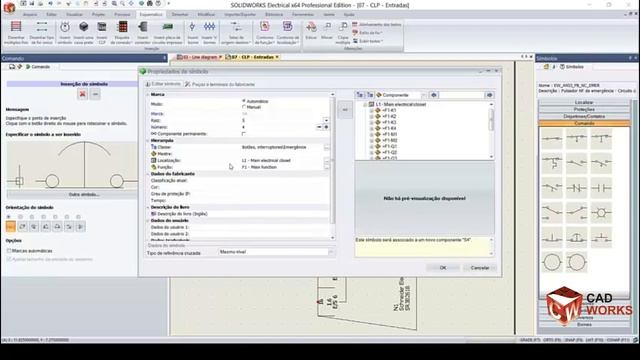The height and width of the screenshot is (360, 640).
Task: Click properties list vertical scrollbar
Action: click(x=333, y=166)
